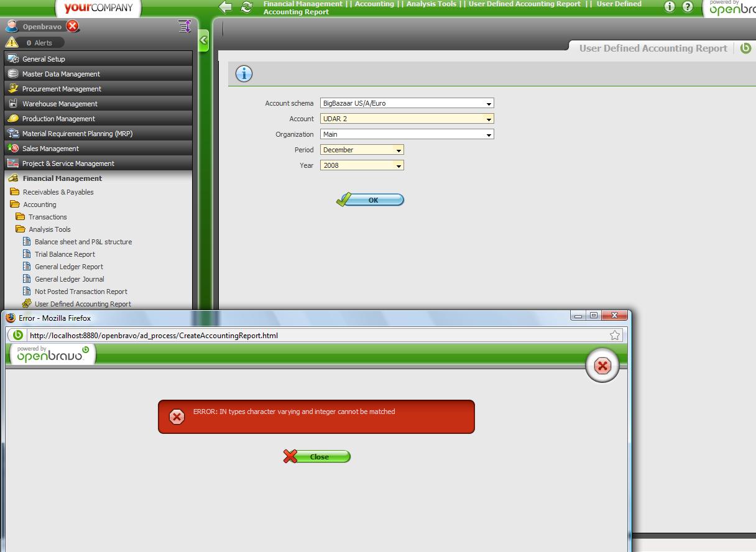Minimize the Error Firefox window
Screen dimensions: 756x552
(579, 316)
